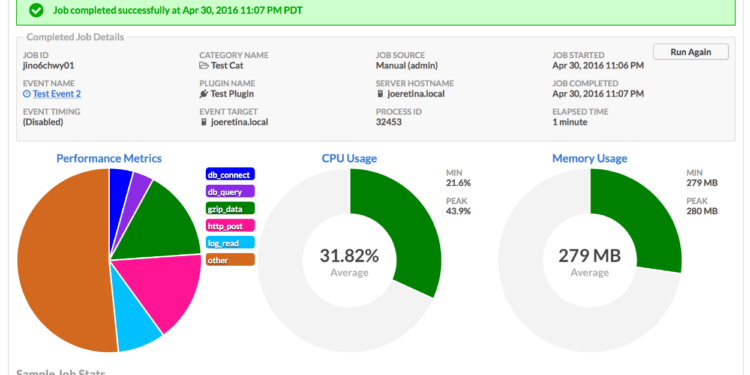Click the Job completed successfully banner text
Screen dimensions: 750x375
pyautogui.click(x=177, y=10)
